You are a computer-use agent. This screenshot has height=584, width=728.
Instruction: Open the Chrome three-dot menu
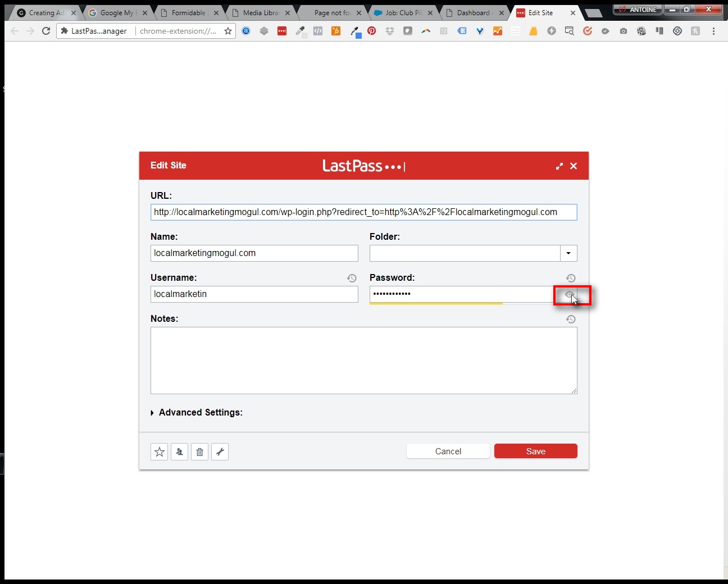tap(713, 31)
